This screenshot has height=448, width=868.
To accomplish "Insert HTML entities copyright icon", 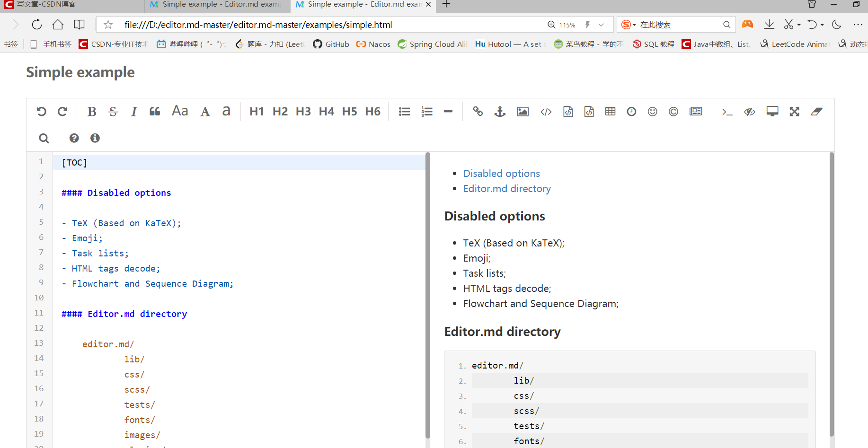I will click(x=673, y=112).
